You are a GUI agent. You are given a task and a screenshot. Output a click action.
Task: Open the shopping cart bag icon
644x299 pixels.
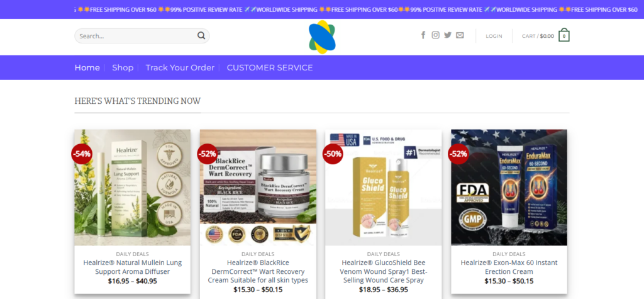tap(564, 35)
